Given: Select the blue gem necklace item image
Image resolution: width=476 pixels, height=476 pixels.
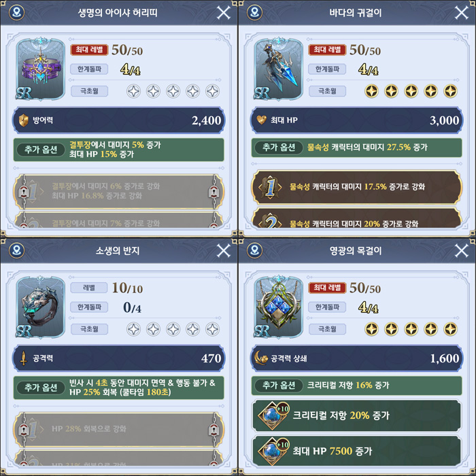Looking at the screenshot, I should 279,307.
